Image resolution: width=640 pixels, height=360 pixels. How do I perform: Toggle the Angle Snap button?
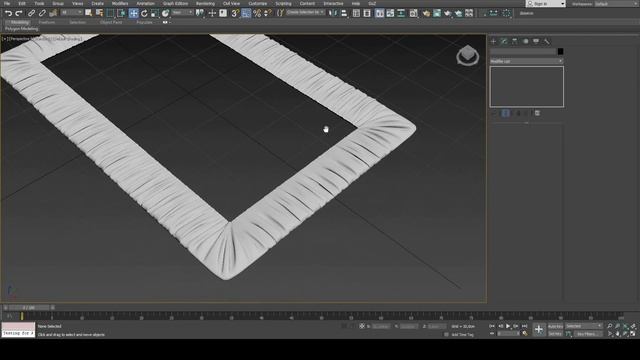point(246,13)
